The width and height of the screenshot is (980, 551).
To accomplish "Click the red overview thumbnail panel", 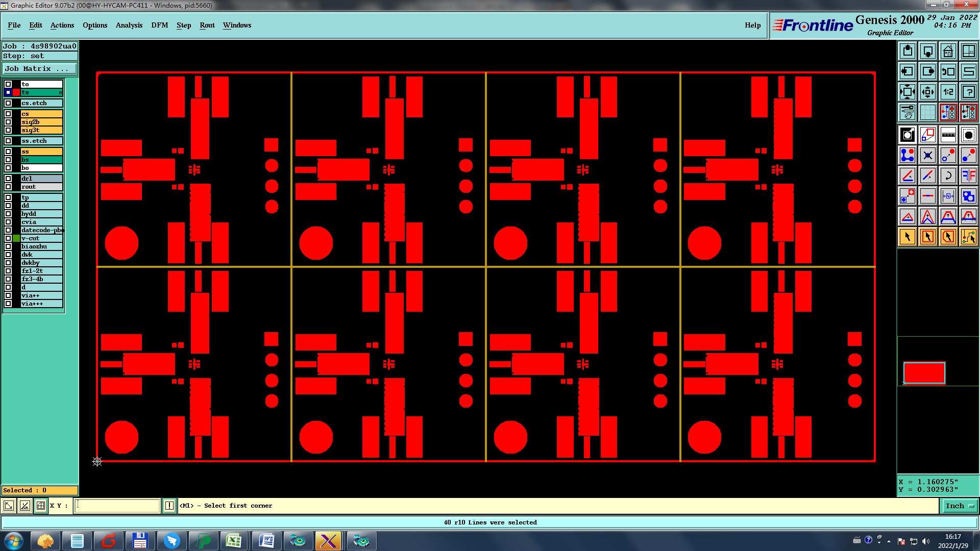I will 924,373.
